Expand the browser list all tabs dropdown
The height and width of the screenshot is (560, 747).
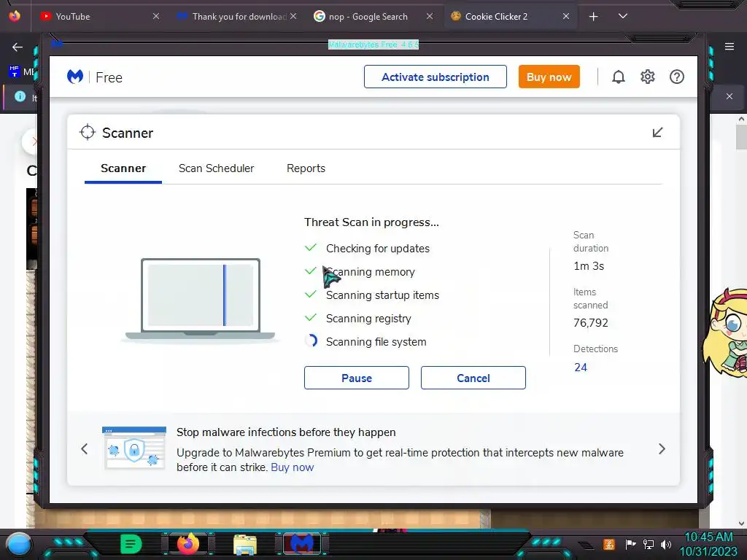(623, 16)
